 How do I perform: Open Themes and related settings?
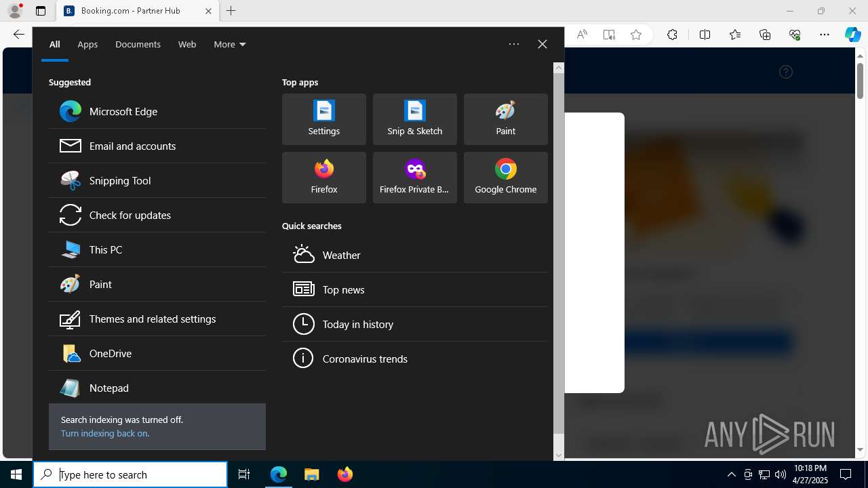click(157, 319)
